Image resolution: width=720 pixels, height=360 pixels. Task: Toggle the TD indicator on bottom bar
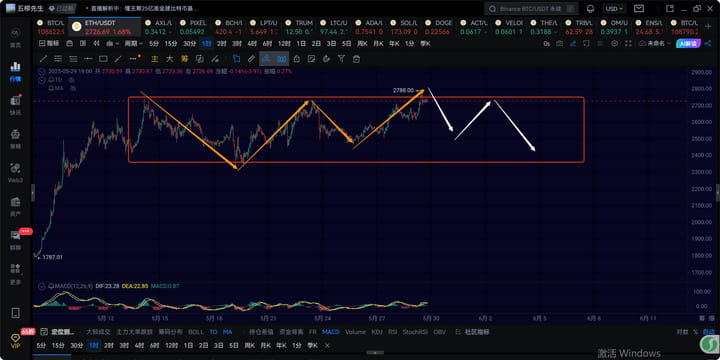[213, 332]
